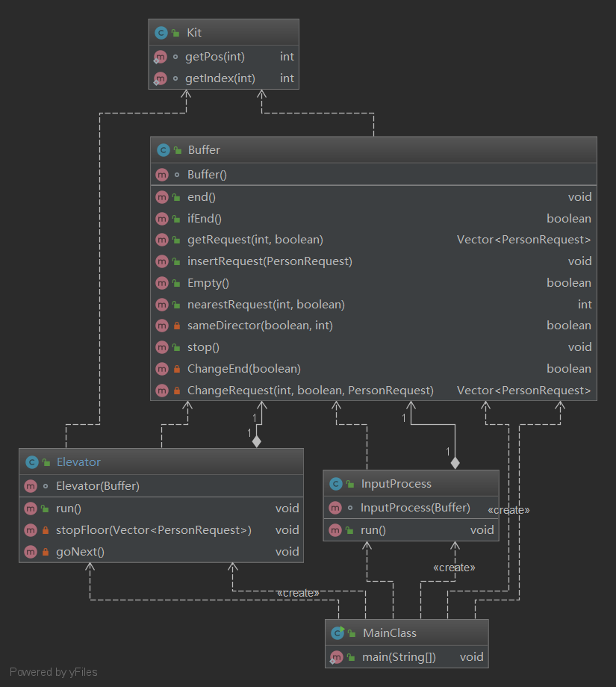This screenshot has width=616, height=687.
Task: Click the class icon next to Buffer title
Action: [x=163, y=150]
